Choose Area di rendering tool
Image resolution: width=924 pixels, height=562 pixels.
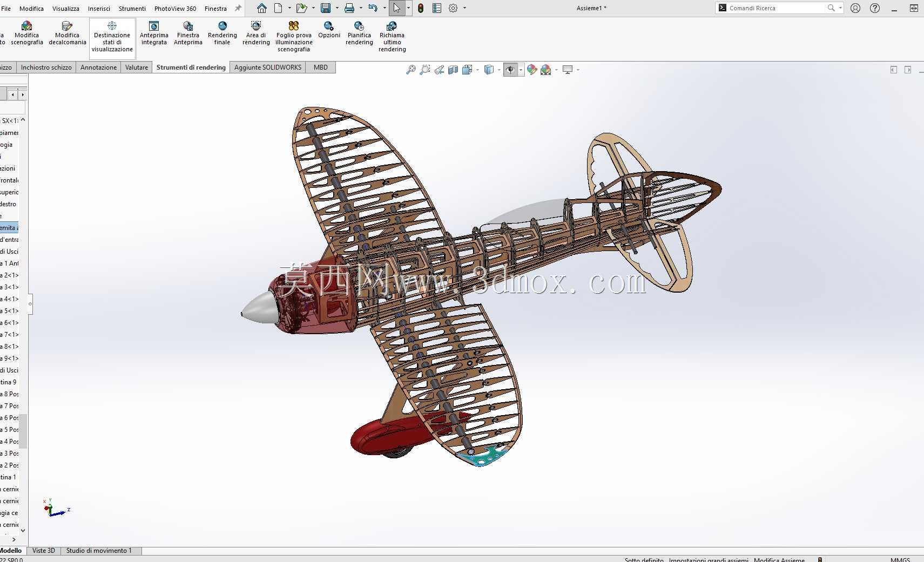[x=256, y=33]
